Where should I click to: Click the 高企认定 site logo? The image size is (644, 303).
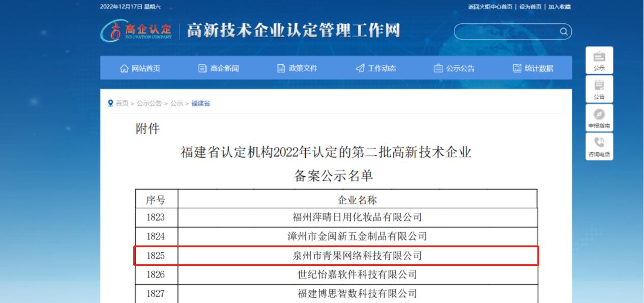[x=136, y=31]
